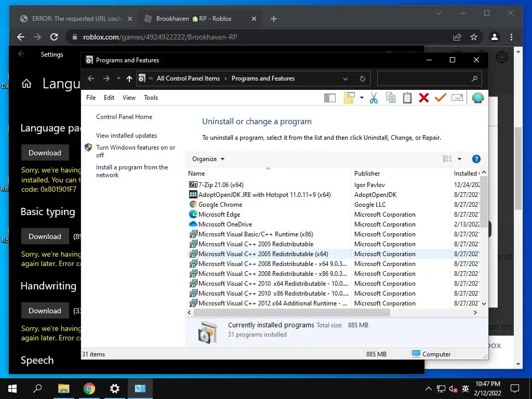Click the orange checkmark Properties icon
The width and height of the screenshot is (532, 399).
(x=440, y=98)
